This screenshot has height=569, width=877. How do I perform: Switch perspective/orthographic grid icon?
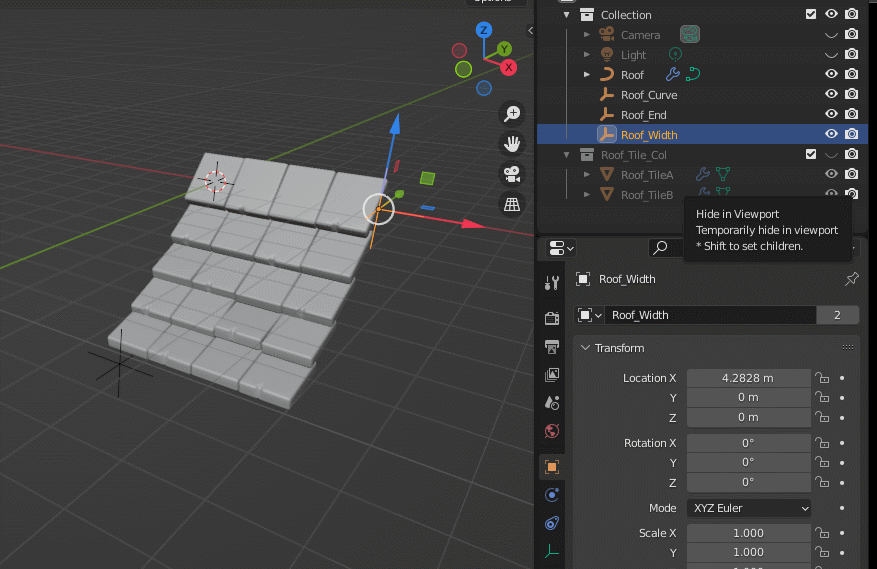pos(512,204)
